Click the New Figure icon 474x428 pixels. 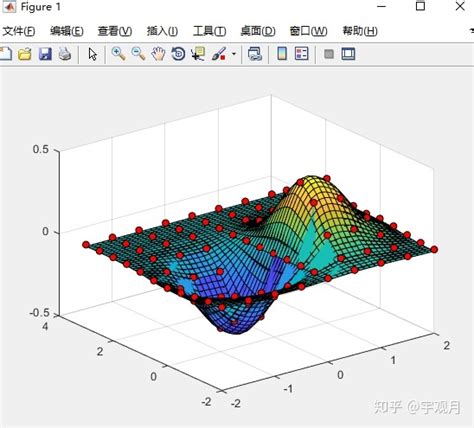[x=5, y=54]
